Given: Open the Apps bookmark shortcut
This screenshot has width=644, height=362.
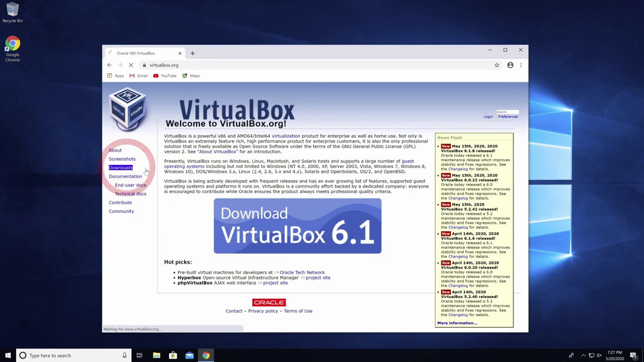Looking at the screenshot, I should [115, 76].
